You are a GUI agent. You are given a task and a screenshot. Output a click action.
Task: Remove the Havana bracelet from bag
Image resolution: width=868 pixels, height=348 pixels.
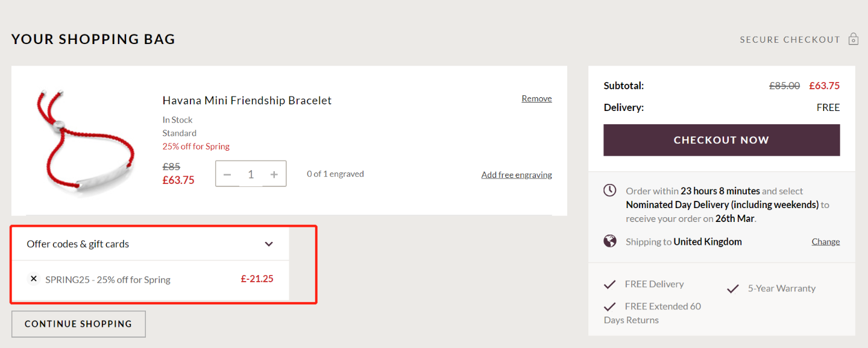(536, 98)
